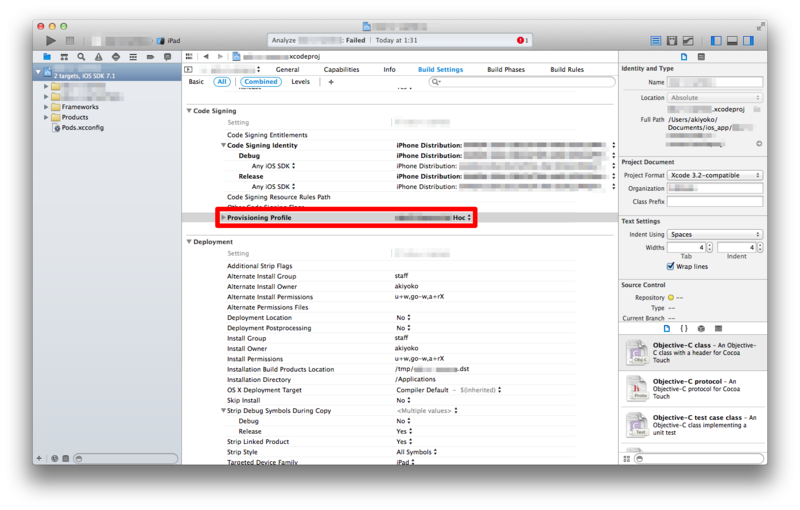Collapse the Deployment section

189,242
